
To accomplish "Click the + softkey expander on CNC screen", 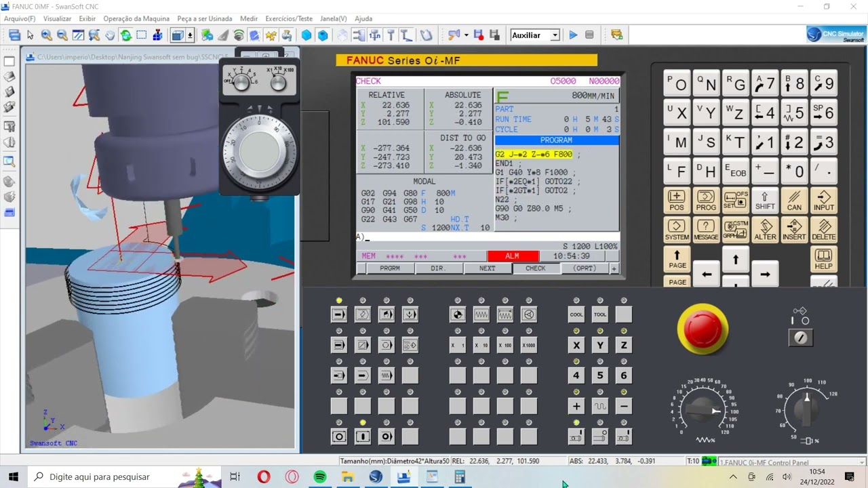I will pyautogui.click(x=614, y=268).
